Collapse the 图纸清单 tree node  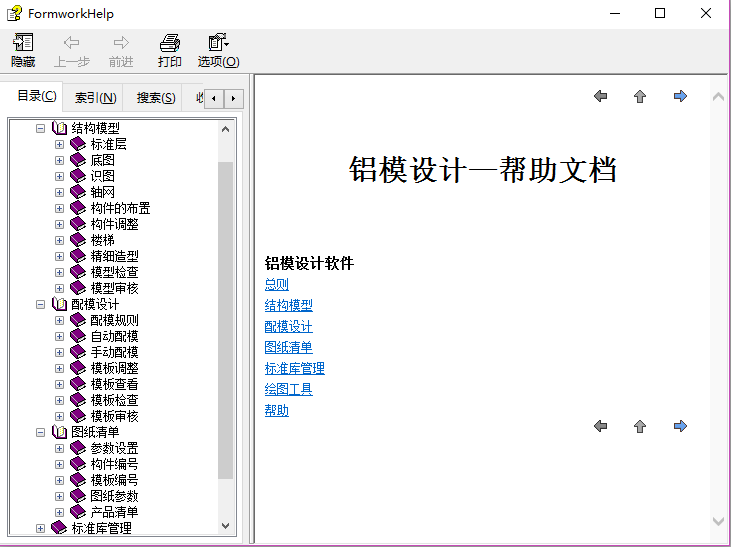tap(41, 432)
